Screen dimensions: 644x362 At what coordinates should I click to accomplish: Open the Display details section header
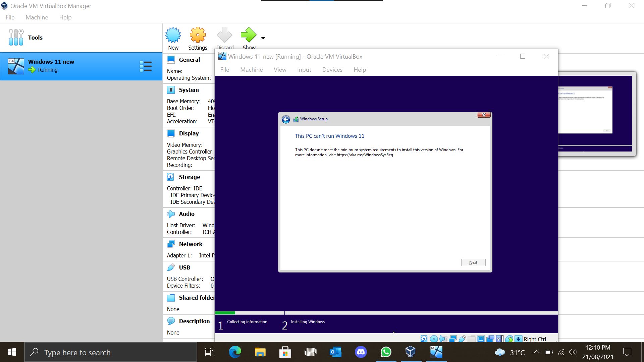[189, 133]
